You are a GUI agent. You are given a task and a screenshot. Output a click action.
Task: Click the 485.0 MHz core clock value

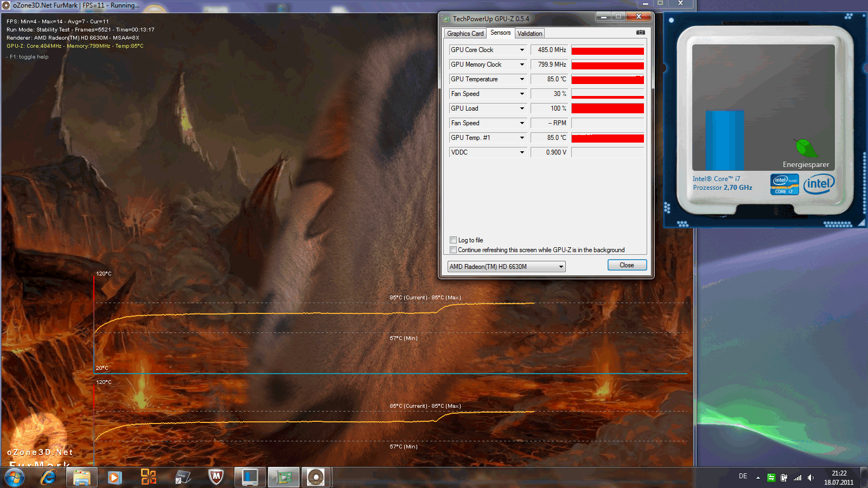pyautogui.click(x=550, y=50)
